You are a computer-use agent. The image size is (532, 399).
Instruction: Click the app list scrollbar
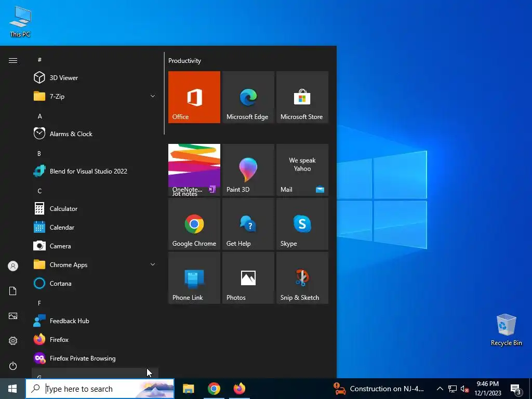click(x=164, y=94)
